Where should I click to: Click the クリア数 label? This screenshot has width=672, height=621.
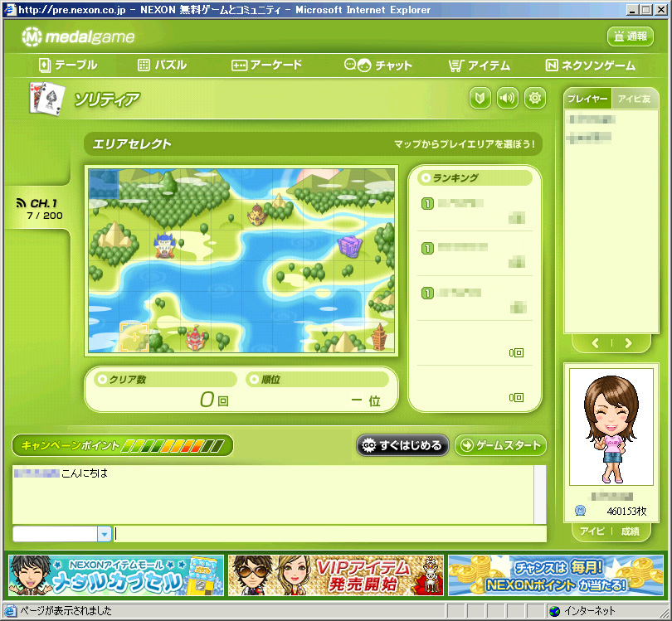(x=128, y=380)
